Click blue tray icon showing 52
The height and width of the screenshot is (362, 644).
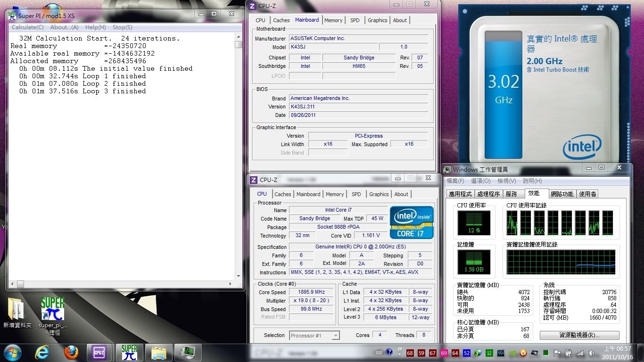[466, 353]
